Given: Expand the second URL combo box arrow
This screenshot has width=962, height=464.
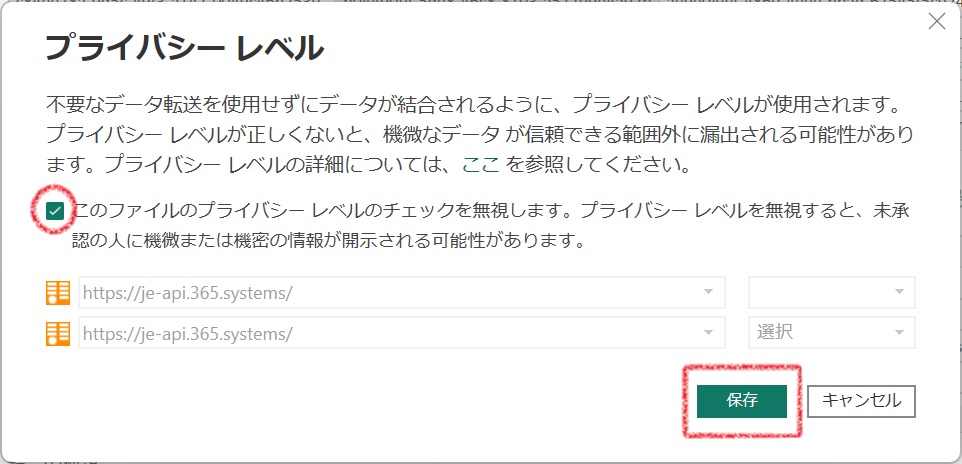Looking at the screenshot, I should (709, 333).
